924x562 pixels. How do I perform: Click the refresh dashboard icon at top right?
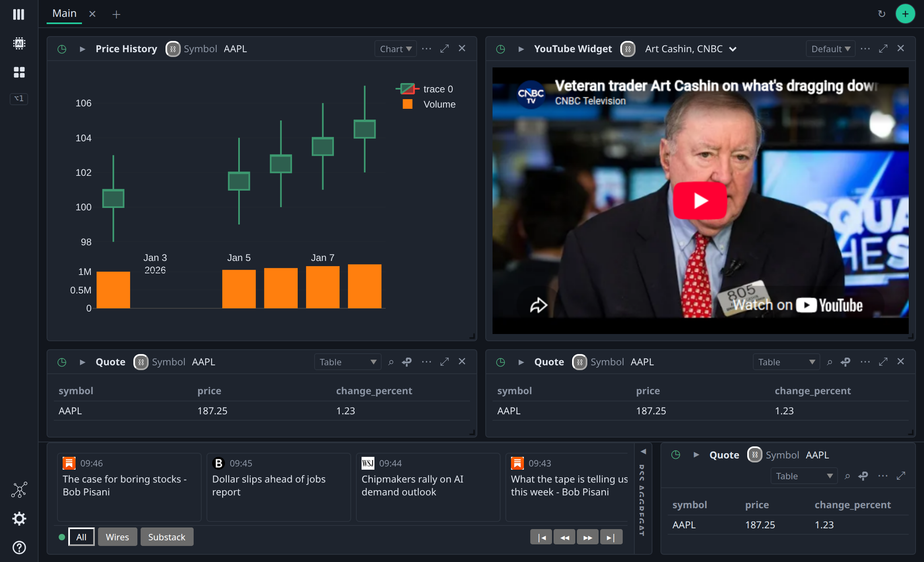pos(881,14)
